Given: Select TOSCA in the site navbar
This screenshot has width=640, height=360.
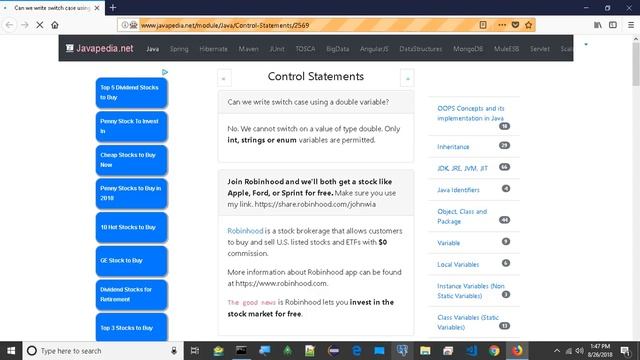Looking at the screenshot, I should [305, 49].
